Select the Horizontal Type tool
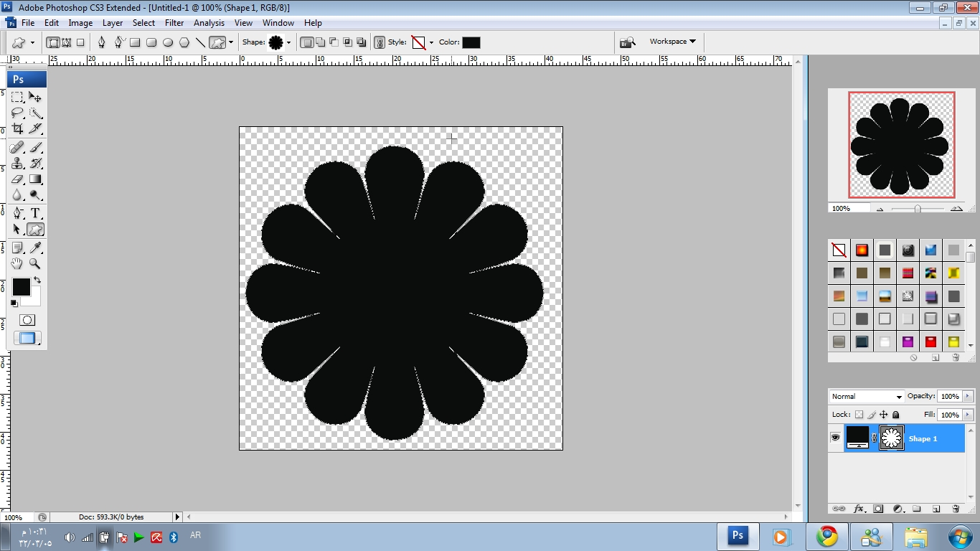The height and width of the screenshot is (551, 980). point(35,213)
